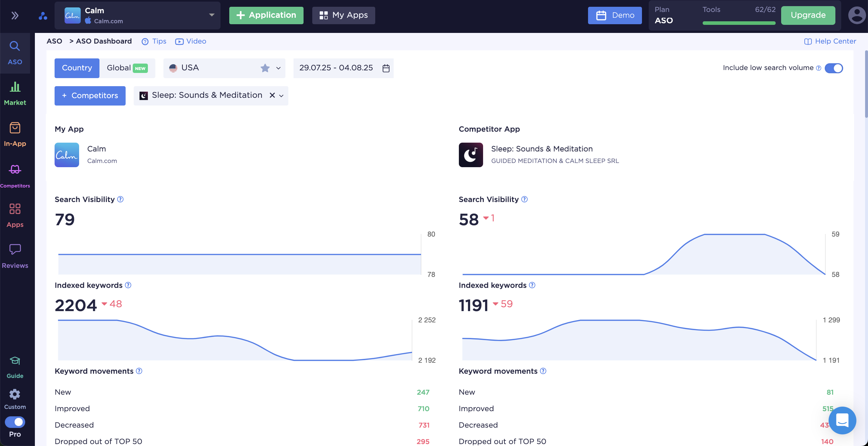
Task: Click the Calm.com developer name under My App
Action: click(102, 161)
